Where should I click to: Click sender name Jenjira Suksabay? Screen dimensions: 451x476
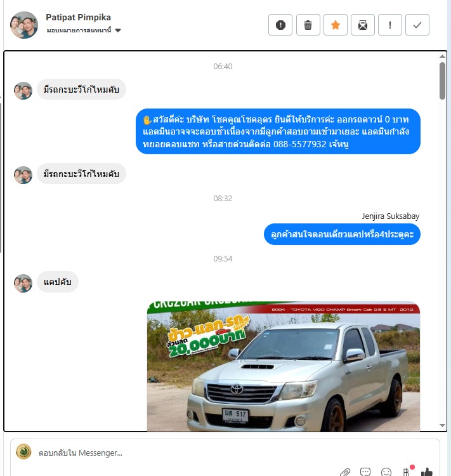click(x=390, y=216)
